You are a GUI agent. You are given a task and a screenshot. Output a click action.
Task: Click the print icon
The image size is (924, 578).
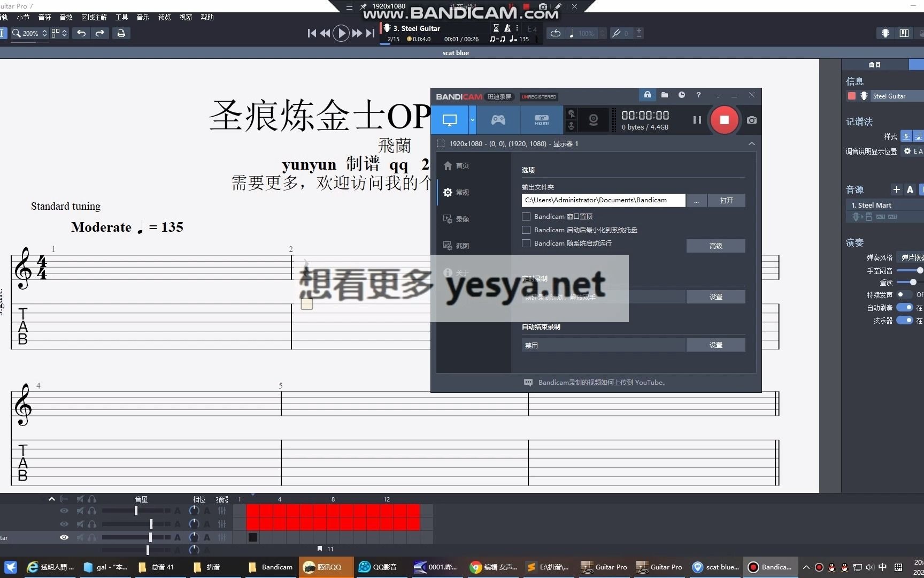[121, 33]
